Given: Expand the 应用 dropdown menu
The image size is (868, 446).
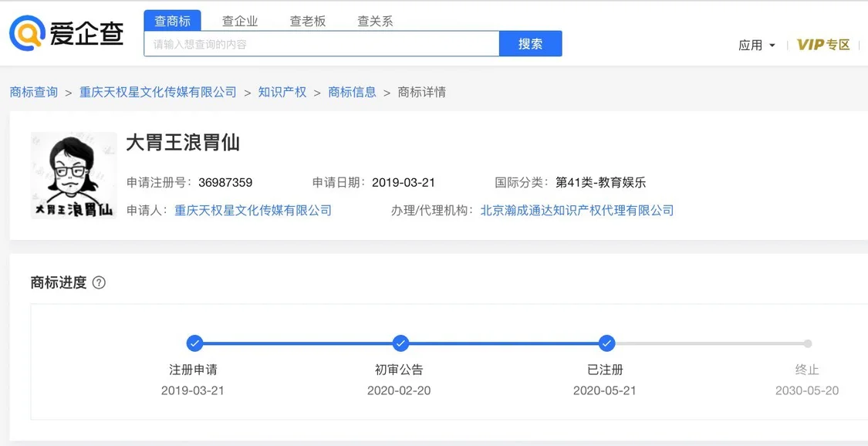Looking at the screenshot, I should [x=757, y=46].
